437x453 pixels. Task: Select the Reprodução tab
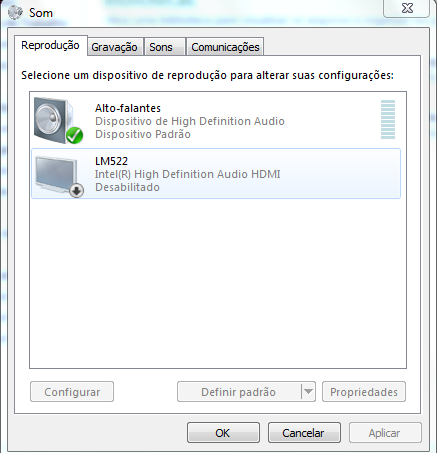tap(50, 45)
